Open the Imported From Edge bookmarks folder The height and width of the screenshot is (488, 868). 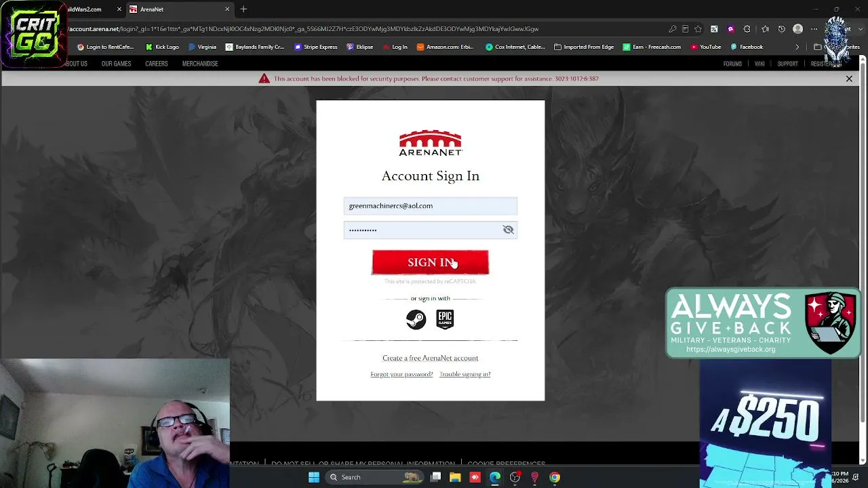[583, 47]
